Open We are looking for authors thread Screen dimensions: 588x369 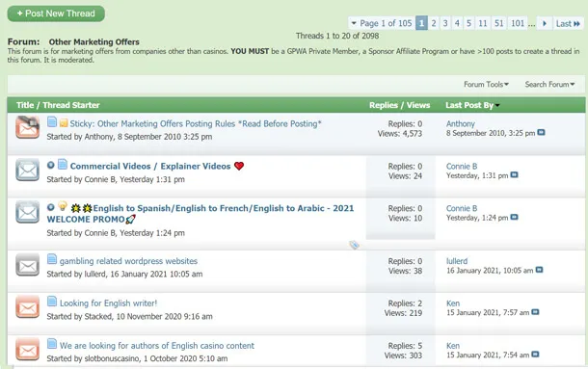(157, 345)
